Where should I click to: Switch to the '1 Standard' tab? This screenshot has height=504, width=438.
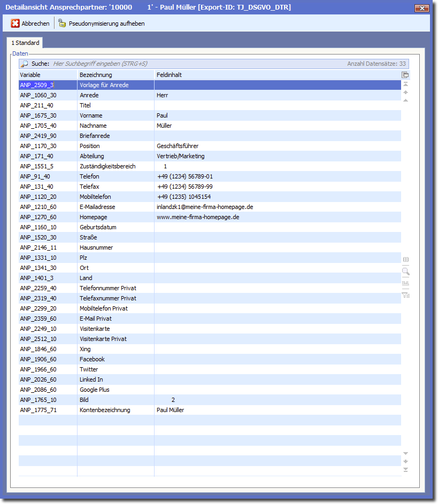click(25, 43)
